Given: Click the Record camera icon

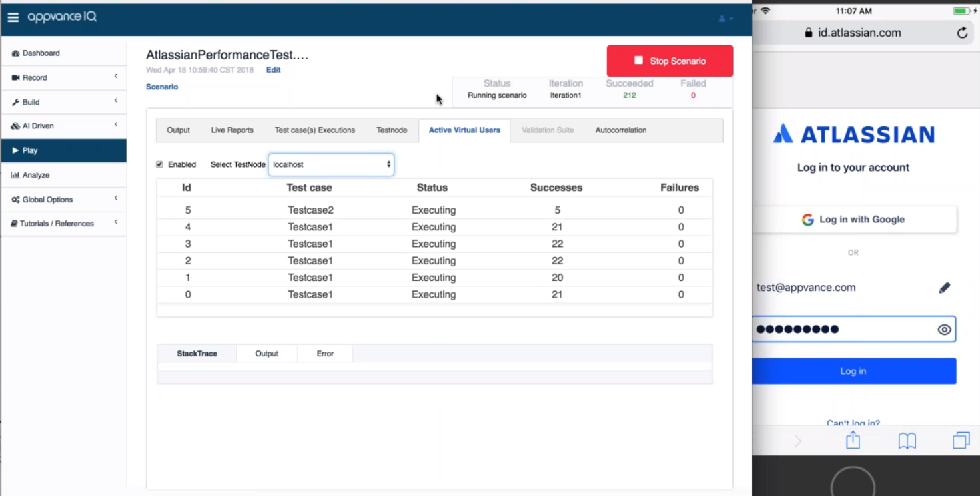Looking at the screenshot, I should pos(15,78).
